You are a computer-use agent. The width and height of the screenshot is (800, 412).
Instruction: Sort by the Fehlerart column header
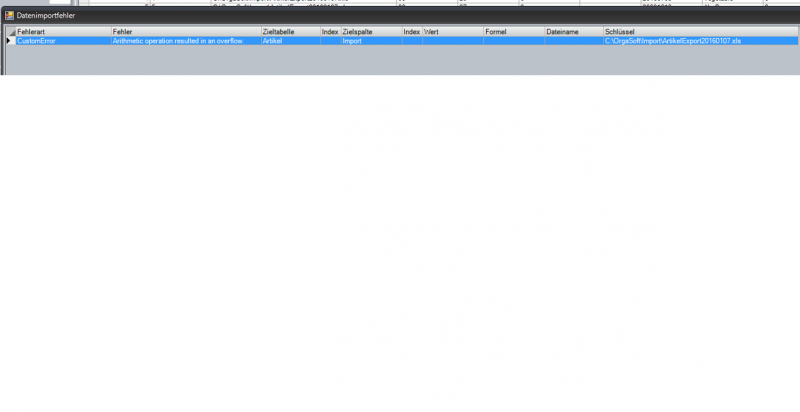coord(63,32)
